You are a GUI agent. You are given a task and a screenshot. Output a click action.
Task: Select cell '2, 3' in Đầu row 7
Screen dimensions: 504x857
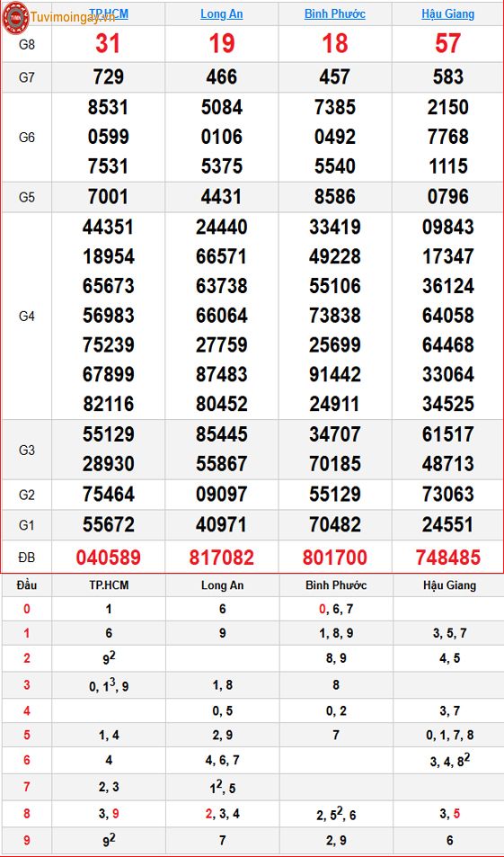click(108, 787)
